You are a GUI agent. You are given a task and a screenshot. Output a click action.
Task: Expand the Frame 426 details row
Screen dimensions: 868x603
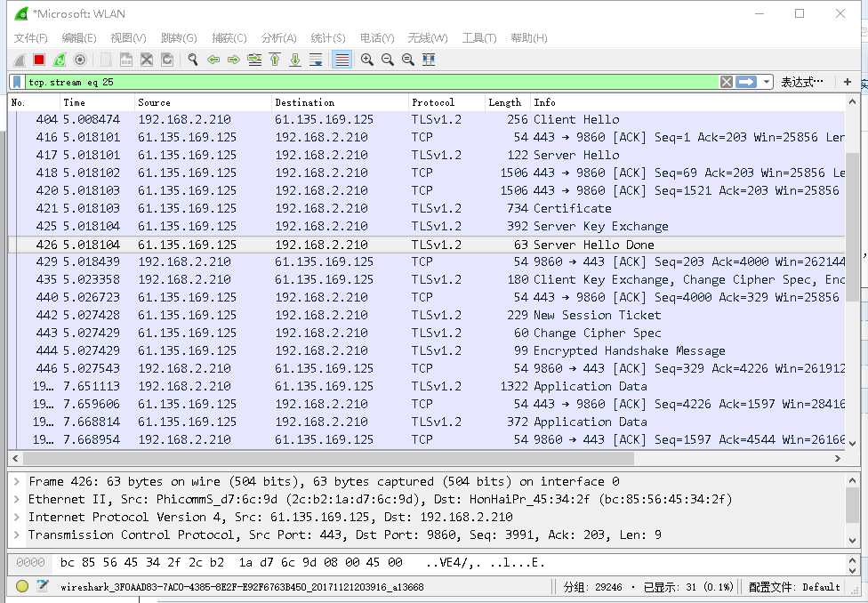17,482
